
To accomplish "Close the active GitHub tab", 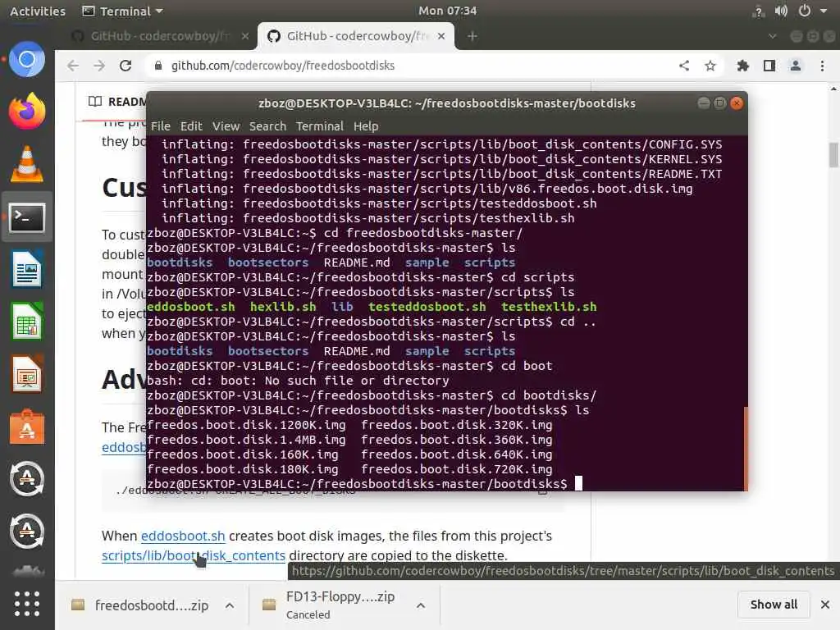I will coord(441,36).
